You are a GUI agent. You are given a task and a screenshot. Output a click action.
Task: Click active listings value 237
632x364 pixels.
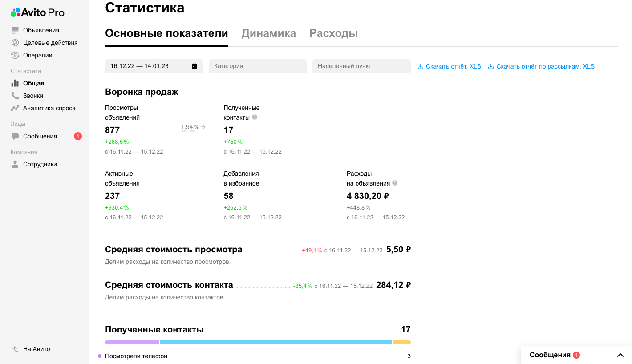click(113, 196)
